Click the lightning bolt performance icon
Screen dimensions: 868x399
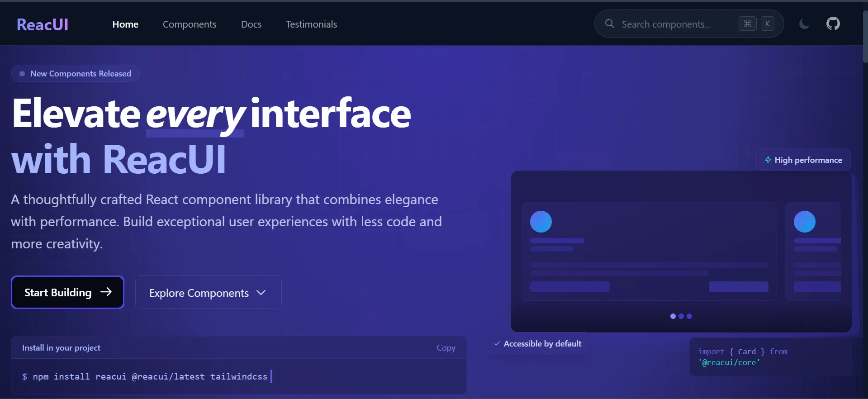pyautogui.click(x=768, y=160)
